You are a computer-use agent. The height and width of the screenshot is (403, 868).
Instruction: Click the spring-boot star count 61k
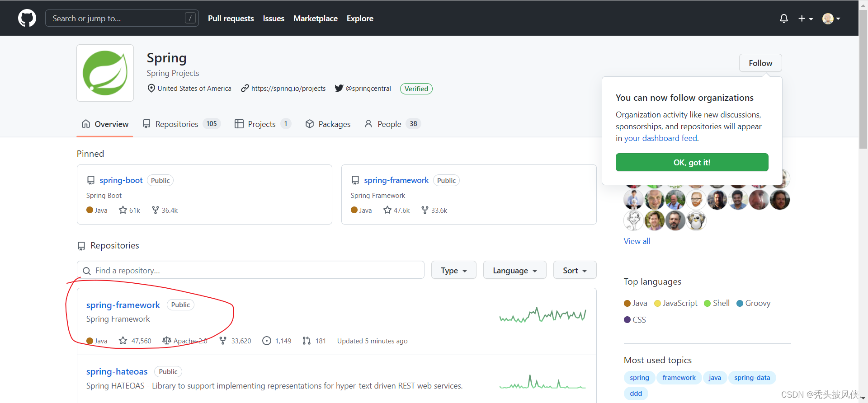(129, 210)
